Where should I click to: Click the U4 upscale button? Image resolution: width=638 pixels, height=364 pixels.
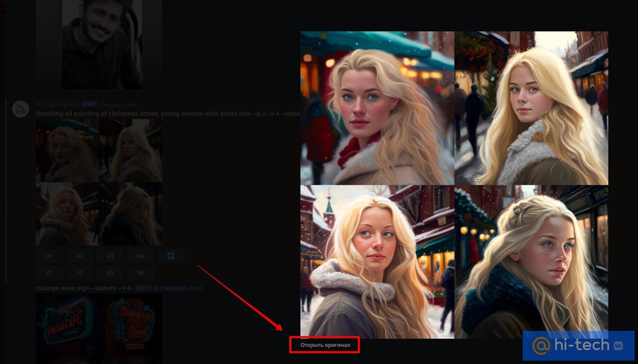pos(140,256)
